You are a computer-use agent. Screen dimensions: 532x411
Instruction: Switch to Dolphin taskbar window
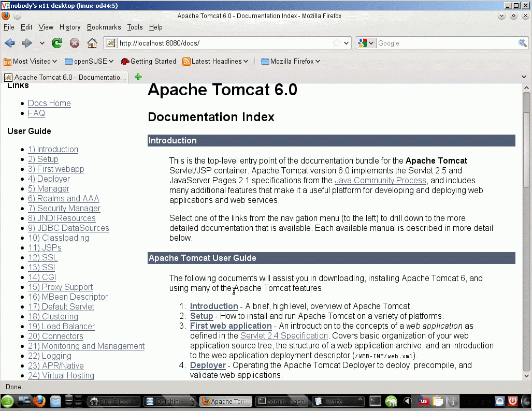point(169,402)
